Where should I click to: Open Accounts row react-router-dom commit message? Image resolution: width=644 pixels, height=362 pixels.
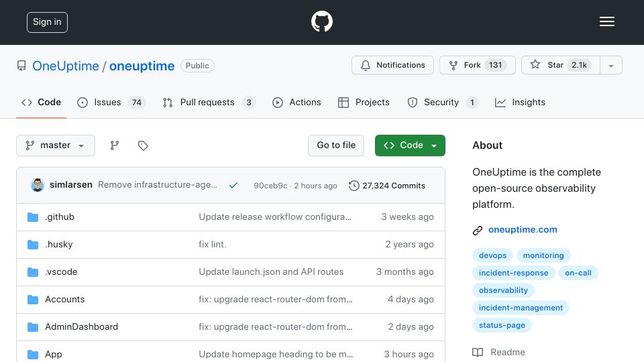tap(276, 299)
